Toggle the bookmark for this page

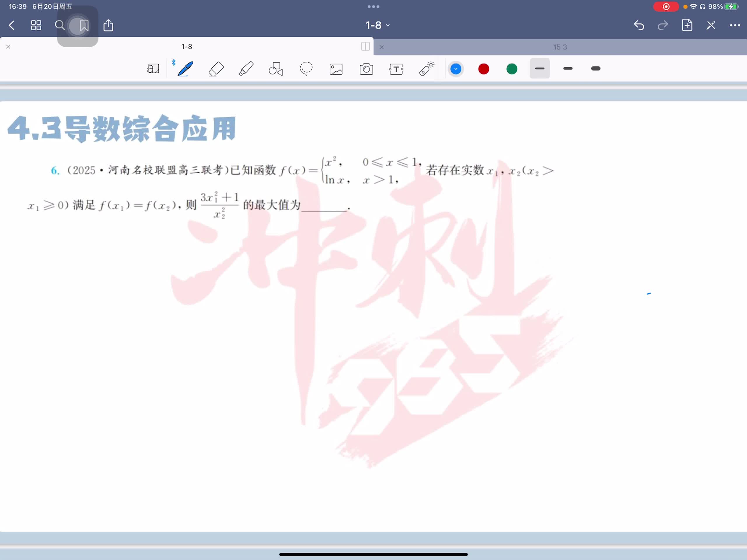point(84,25)
